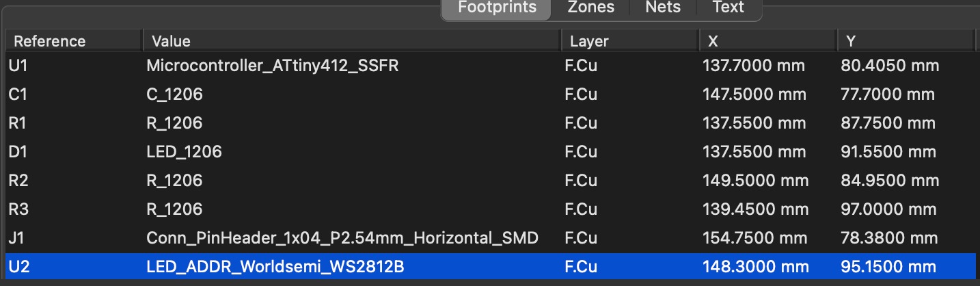The height and width of the screenshot is (286, 980).
Task: Switch to the Footprints tab
Action: (495, 8)
